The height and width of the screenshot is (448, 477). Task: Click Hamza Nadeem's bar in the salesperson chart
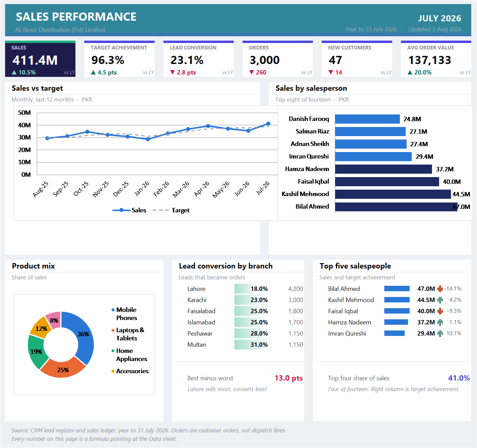pyautogui.click(x=384, y=169)
